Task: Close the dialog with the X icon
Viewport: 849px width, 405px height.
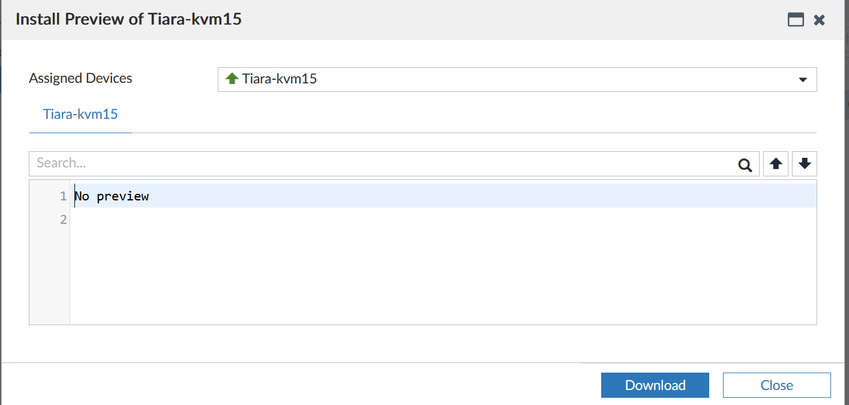Action: 819,20
